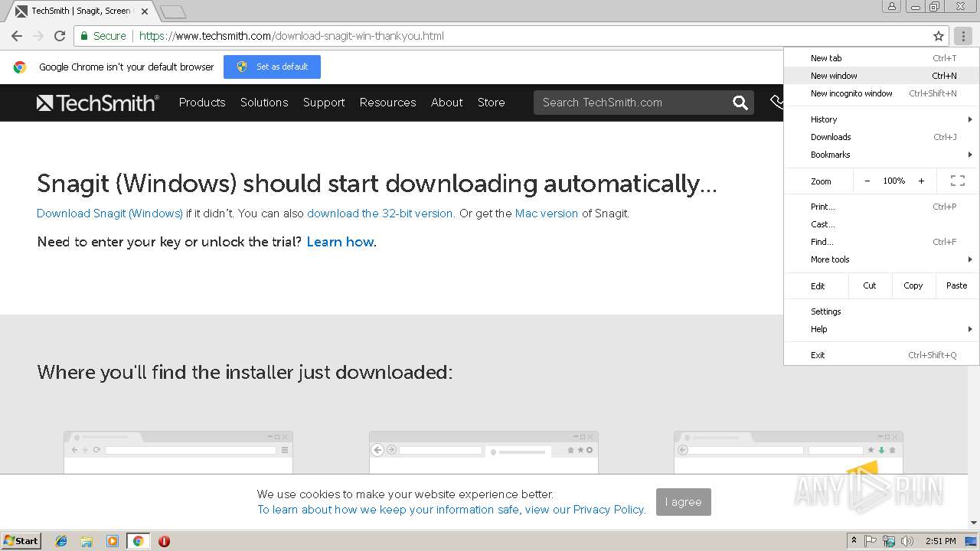Increase zoom with plus button
This screenshot has height=551, width=980.
(921, 181)
